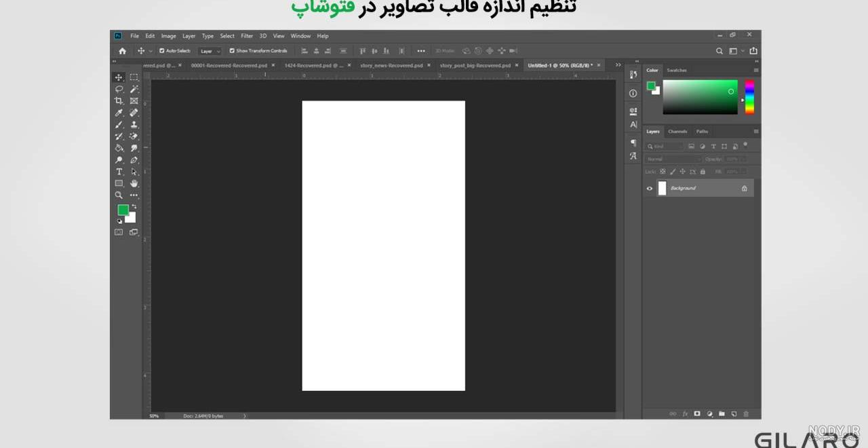Reset default foreground and background colors
The width and height of the screenshot is (868, 448).
(119, 221)
